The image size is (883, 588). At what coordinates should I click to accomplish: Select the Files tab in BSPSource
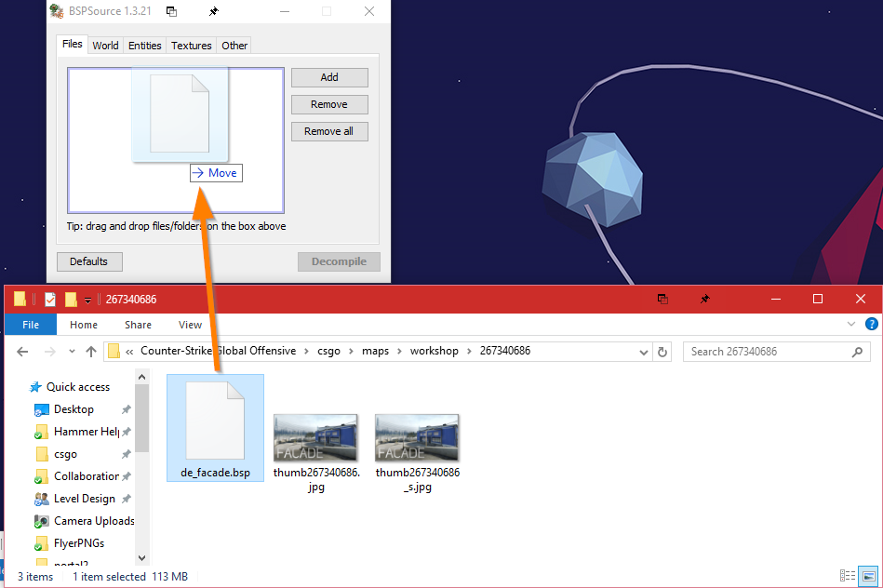click(72, 44)
